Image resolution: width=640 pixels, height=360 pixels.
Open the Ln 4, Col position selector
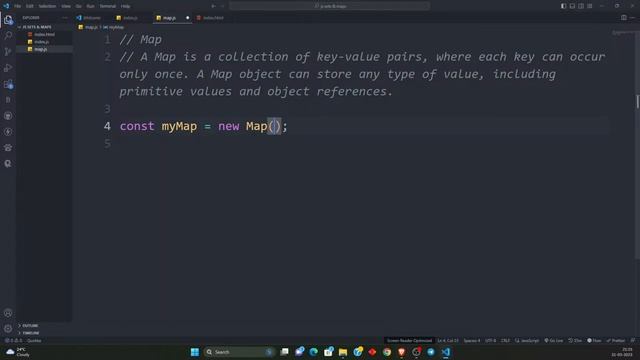point(448,340)
